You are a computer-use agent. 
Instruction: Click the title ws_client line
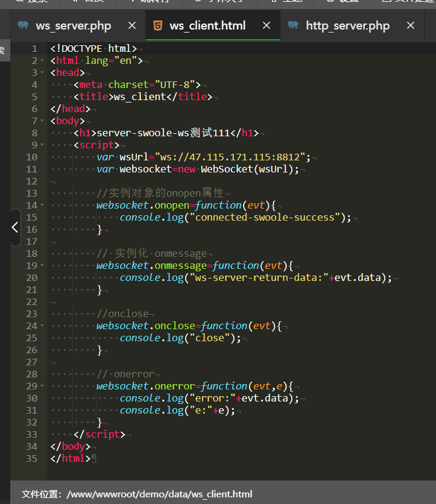click(x=143, y=96)
